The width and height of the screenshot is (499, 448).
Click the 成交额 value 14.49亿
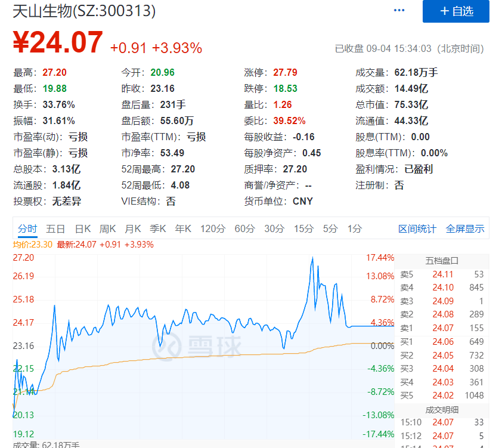point(411,88)
